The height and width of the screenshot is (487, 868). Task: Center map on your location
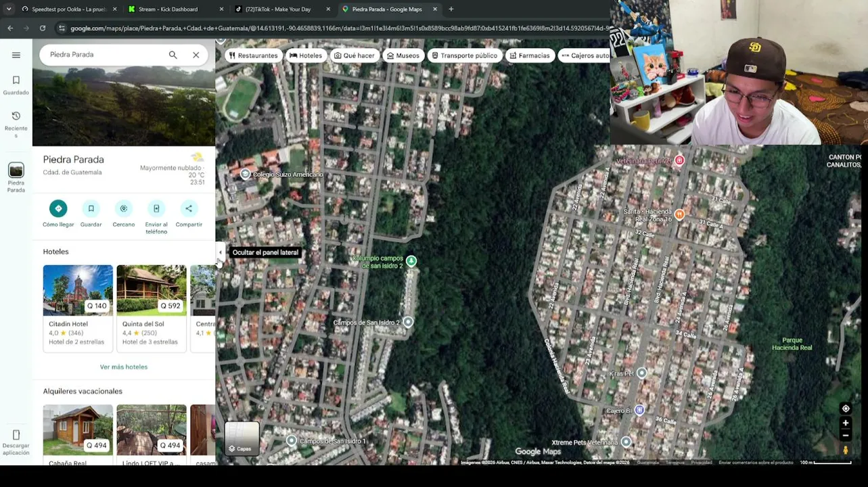(845, 409)
